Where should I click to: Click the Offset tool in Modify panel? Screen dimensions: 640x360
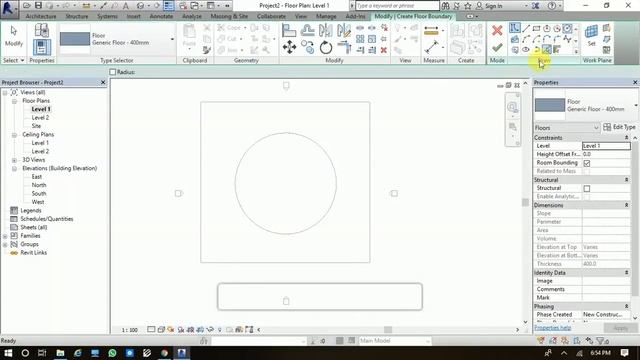[x=308, y=31]
